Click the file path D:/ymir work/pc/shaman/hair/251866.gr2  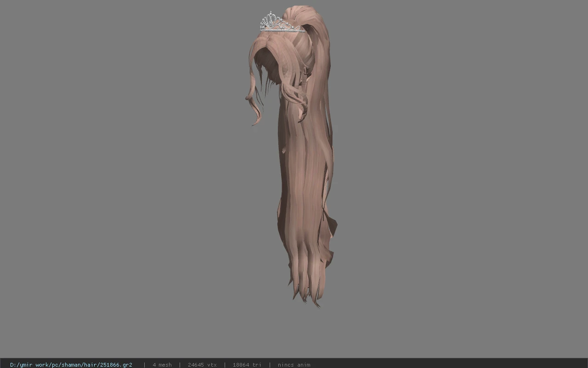(71, 365)
